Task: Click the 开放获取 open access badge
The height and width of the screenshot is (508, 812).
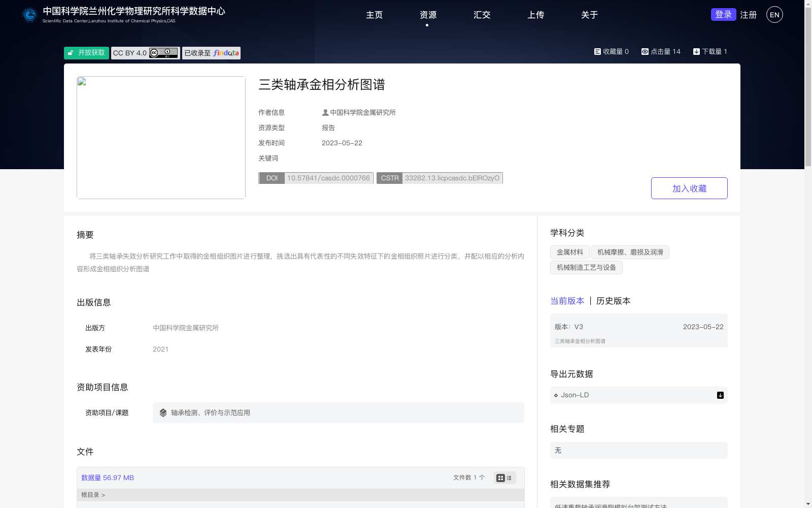Action: pyautogui.click(x=86, y=53)
